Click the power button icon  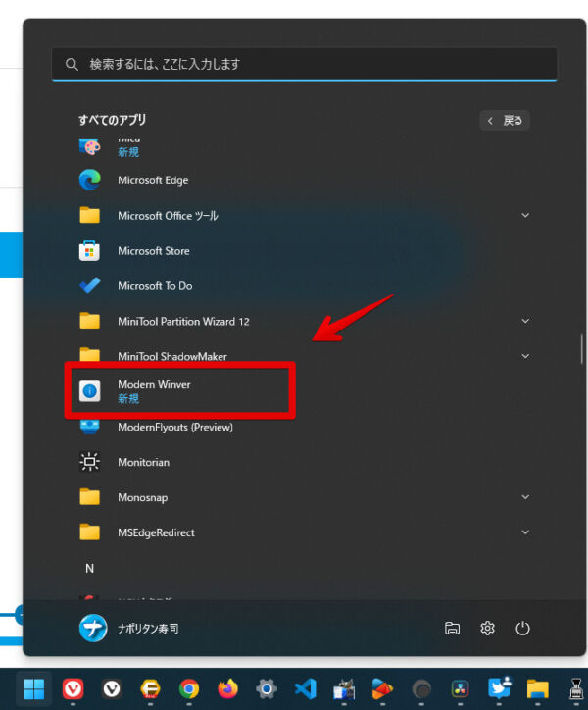[522, 629]
